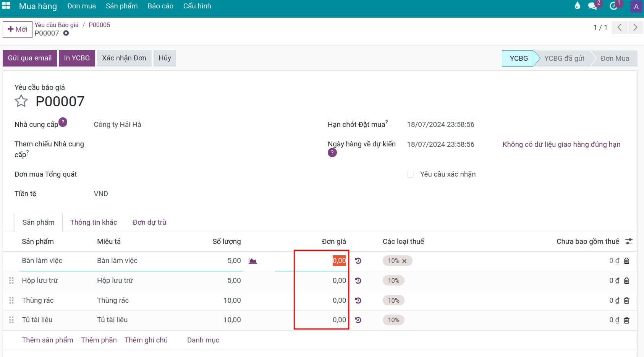Open forecast chart icon for Bàn làm việc
644x357 pixels.
click(x=252, y=261)
